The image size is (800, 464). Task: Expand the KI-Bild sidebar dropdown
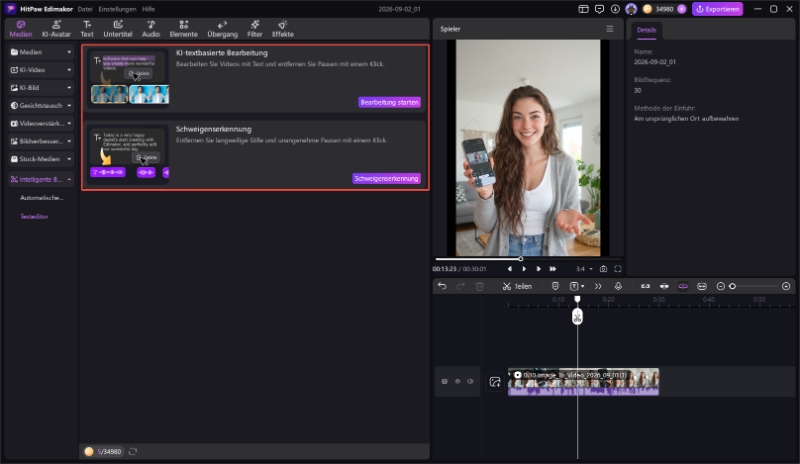tap(69, 88)
